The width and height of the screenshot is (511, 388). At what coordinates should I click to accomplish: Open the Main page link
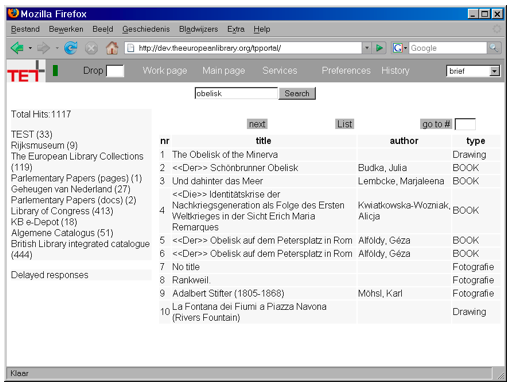pos(223,71)
